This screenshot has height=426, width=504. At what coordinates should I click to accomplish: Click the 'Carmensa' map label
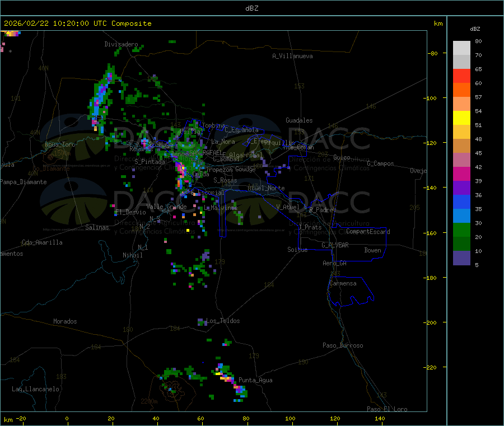click(x=343, y=283)
